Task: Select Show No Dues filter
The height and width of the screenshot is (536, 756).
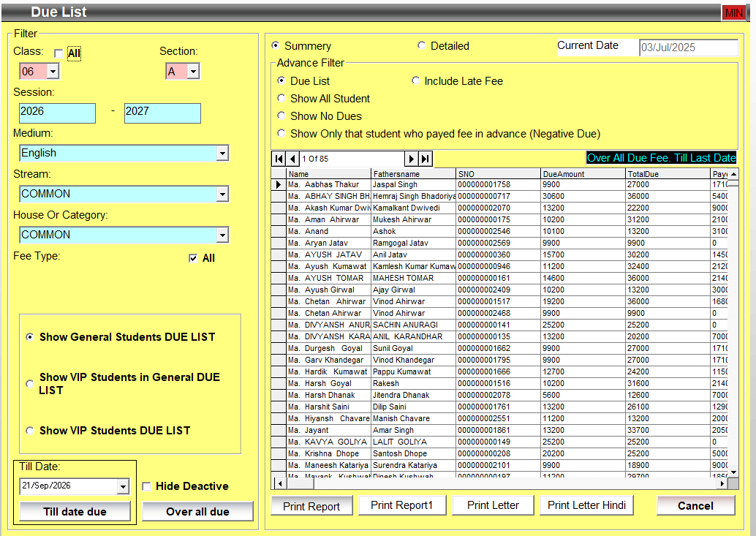Action: [281, 116]
